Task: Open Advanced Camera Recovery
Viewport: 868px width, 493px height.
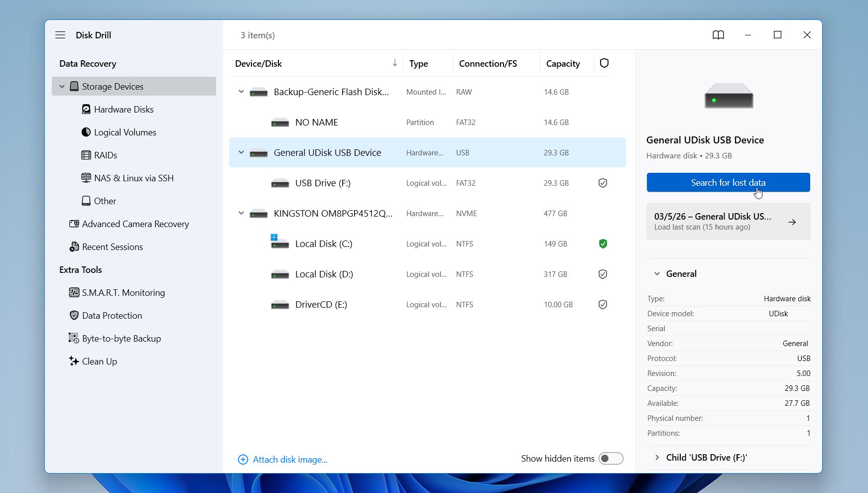Action: coord(135,224)
